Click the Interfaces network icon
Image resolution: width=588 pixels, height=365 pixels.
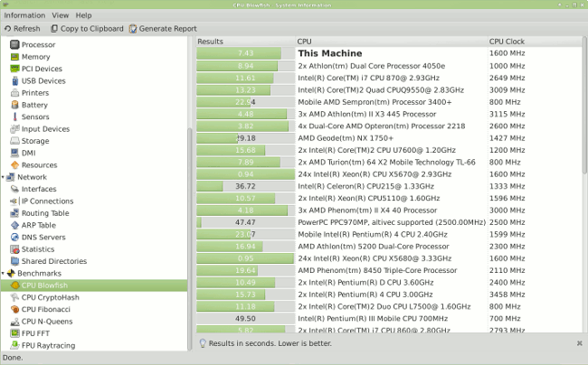(14, 189)
